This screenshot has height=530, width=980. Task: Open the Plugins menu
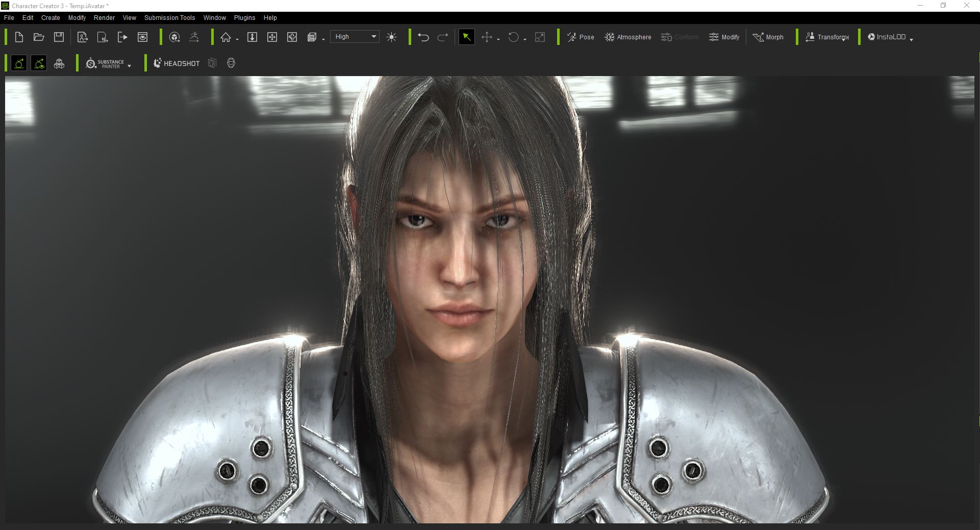pyautogui.click(x=244, y=17)
